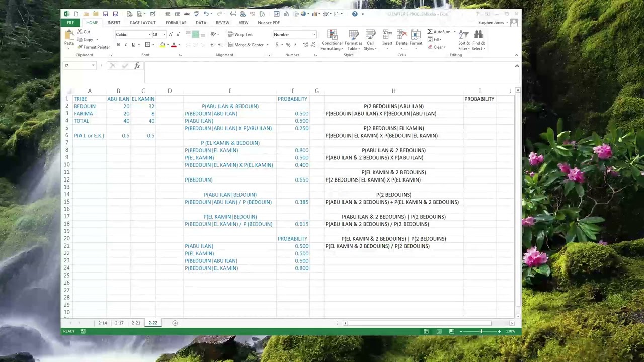Decrease font size with the small A
The image size is (644, 362).
point(178,34)
